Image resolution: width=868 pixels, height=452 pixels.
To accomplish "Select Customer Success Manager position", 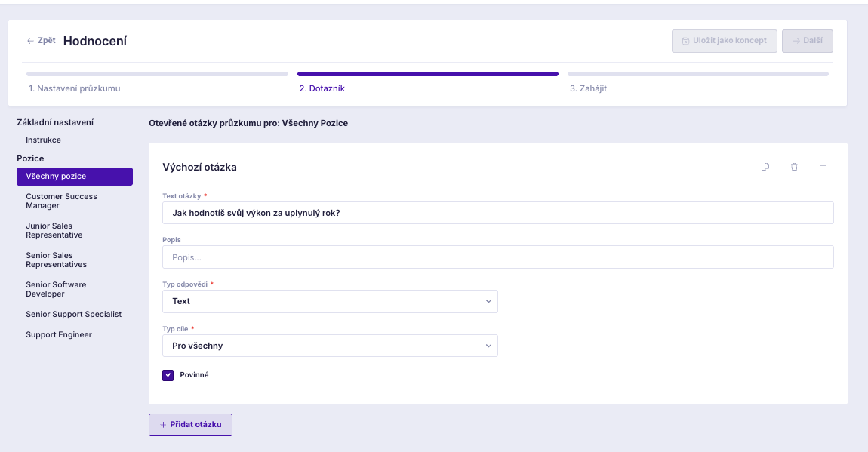I will (61, 201).
